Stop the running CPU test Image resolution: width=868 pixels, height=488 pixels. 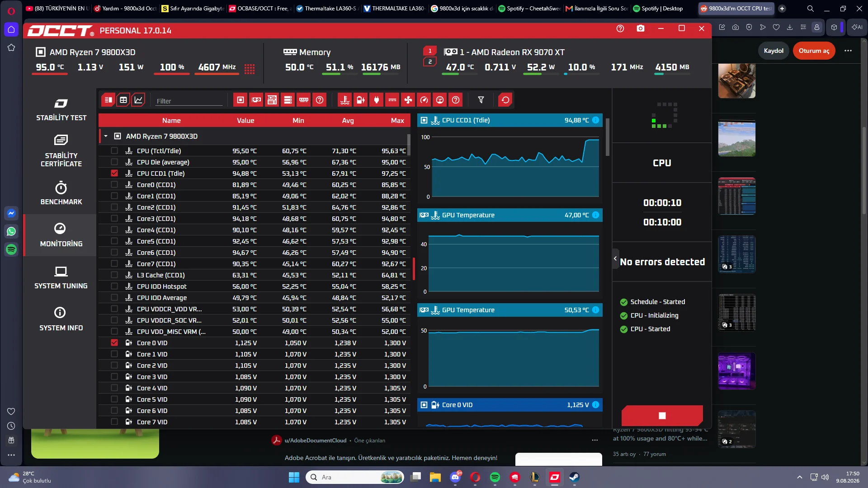662,416
